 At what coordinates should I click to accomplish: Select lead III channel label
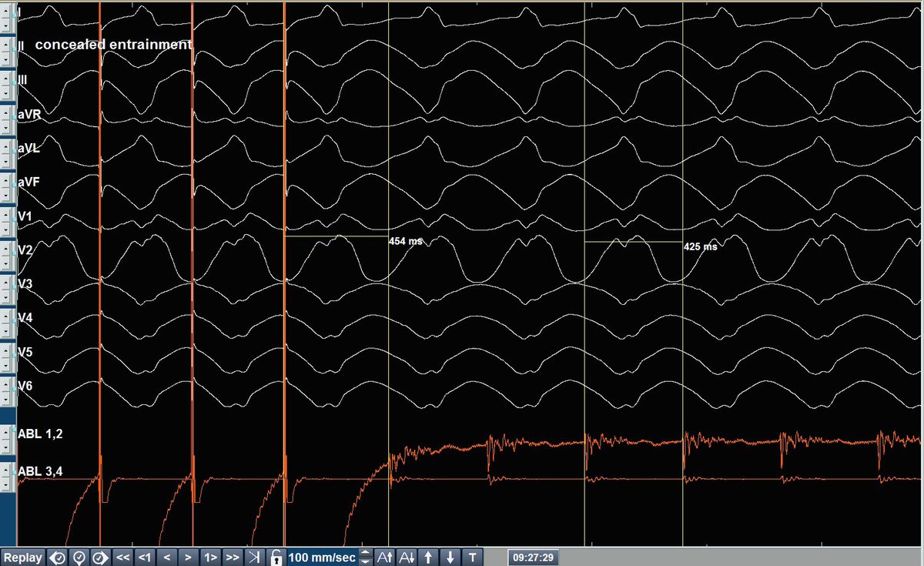click(x=22, y=80)
